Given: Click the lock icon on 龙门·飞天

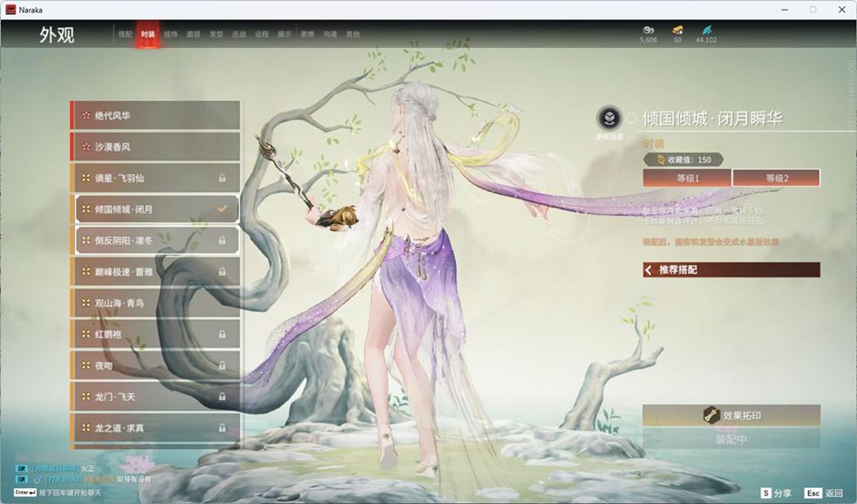Looking at the screenshot, I should pyautogui.click(x=222, y=397).
